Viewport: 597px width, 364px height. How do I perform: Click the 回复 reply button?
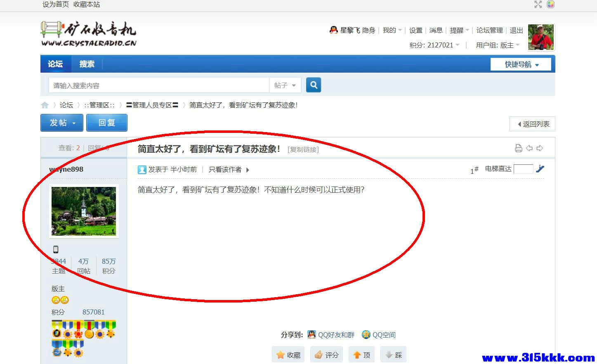pos(107,123)
